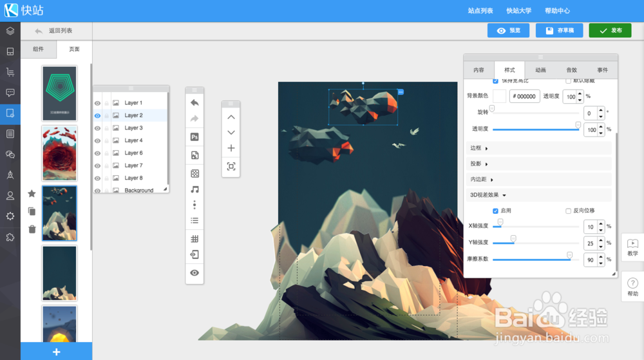644x360 pixels.
Task: Uncheck the 启用 checkbox
Action: 495,211
